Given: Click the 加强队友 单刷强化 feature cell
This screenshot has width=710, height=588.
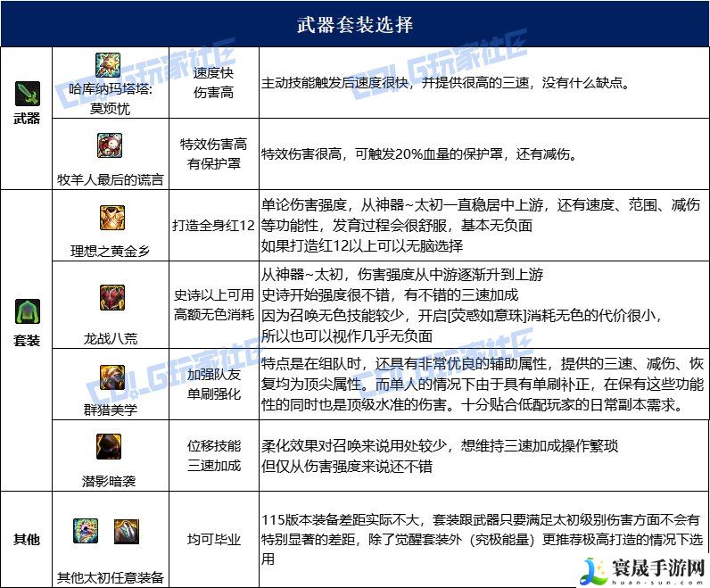Looking at the screenshot, I should 214,385.
